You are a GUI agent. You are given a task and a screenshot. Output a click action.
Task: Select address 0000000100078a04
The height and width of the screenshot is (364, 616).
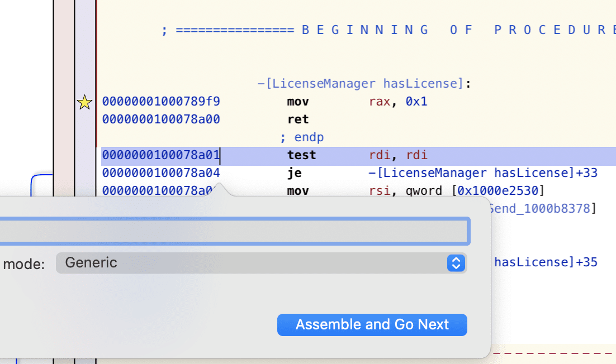(x=161, y=173)
